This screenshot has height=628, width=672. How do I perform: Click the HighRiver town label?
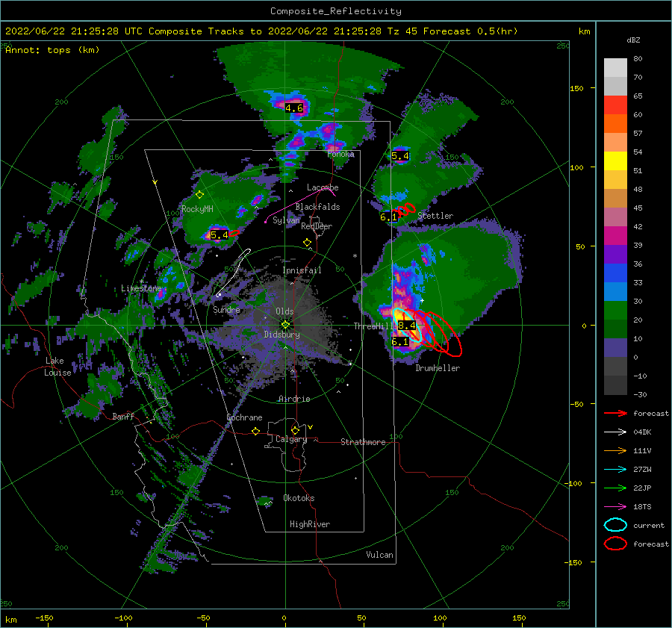pyautogui.click(x=310, y=524)
